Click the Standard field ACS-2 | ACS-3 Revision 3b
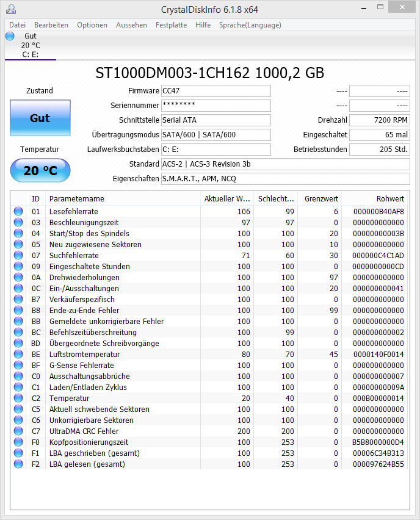 [x=286, y=164]
